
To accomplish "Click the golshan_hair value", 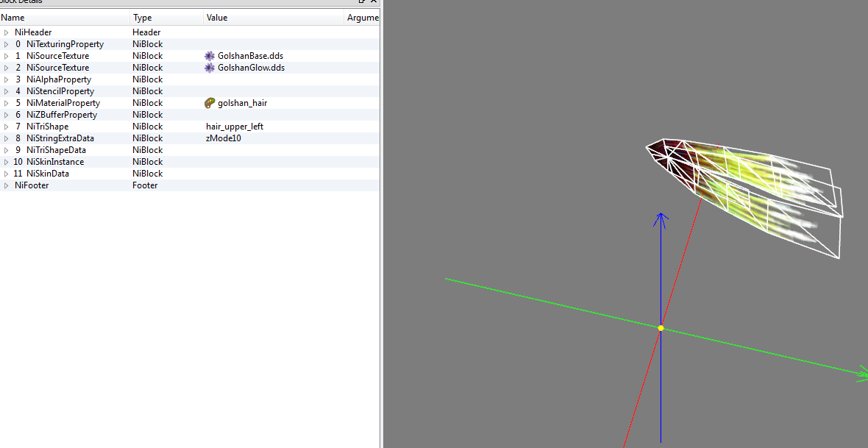I will (243, 103).
